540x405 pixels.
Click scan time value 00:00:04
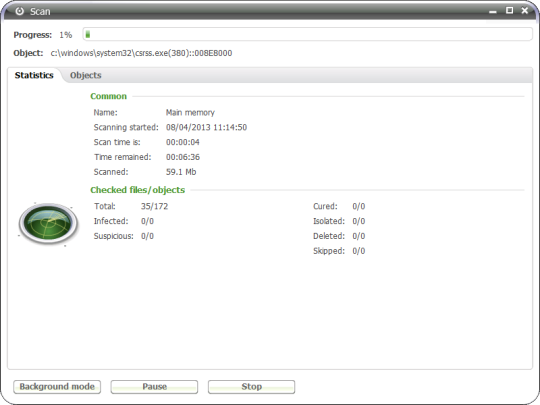click(x=183, y=142)
